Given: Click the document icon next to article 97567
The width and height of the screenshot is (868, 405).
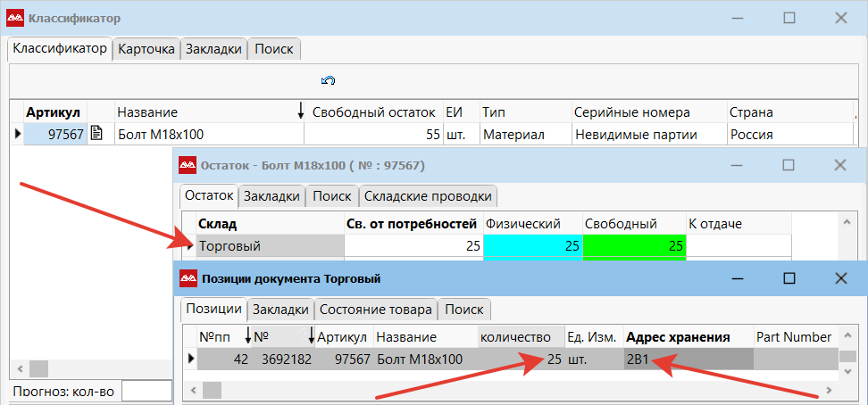Looking at the screenshot, I should [x=96, y=135].
